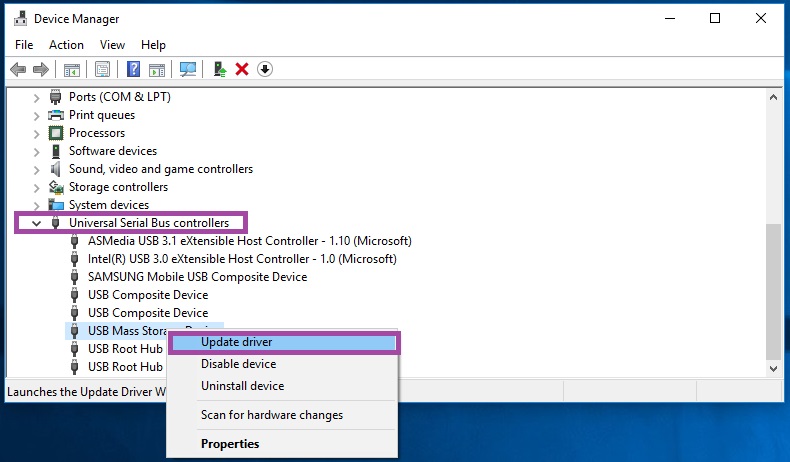Choose Uninstall device from context menu
This screenshot has height=462, width=790.
282,386
